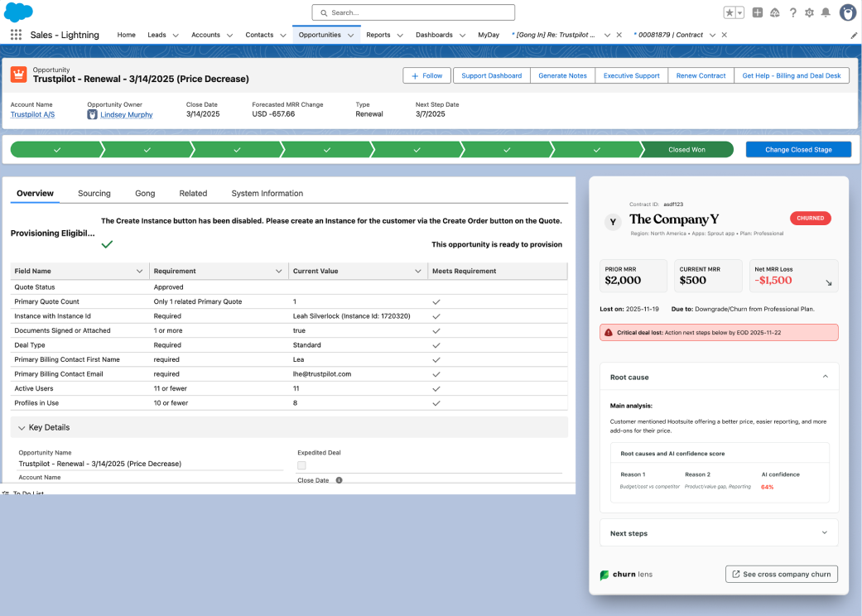The image size is (862, 616).
Task: Open the Current Value column menu
Action: pos(418,271)
